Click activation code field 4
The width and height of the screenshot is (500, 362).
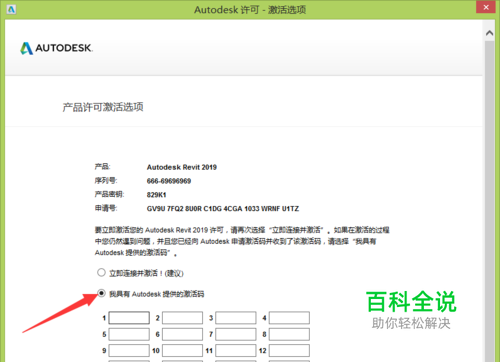pos(289,318)
